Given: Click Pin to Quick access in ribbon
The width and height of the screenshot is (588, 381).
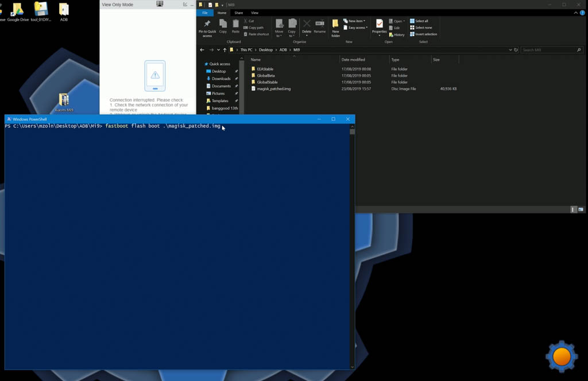Looking at the screenshot, I should point(207,28).
